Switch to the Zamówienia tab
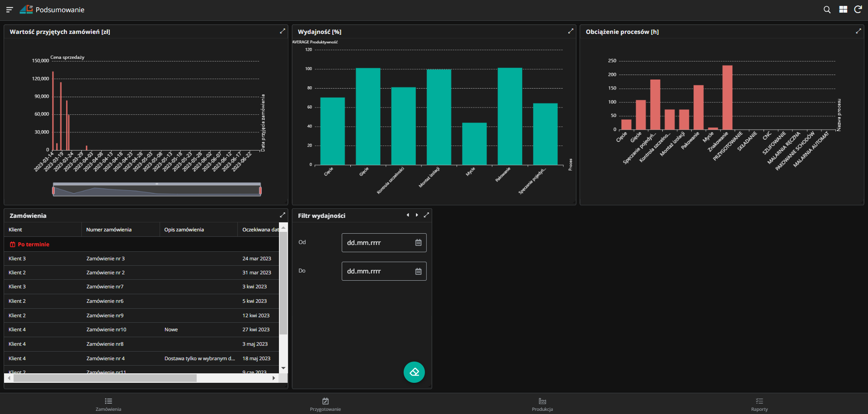Image resolution: width=868 pixels, height=414 pixels. pos(108,404)
